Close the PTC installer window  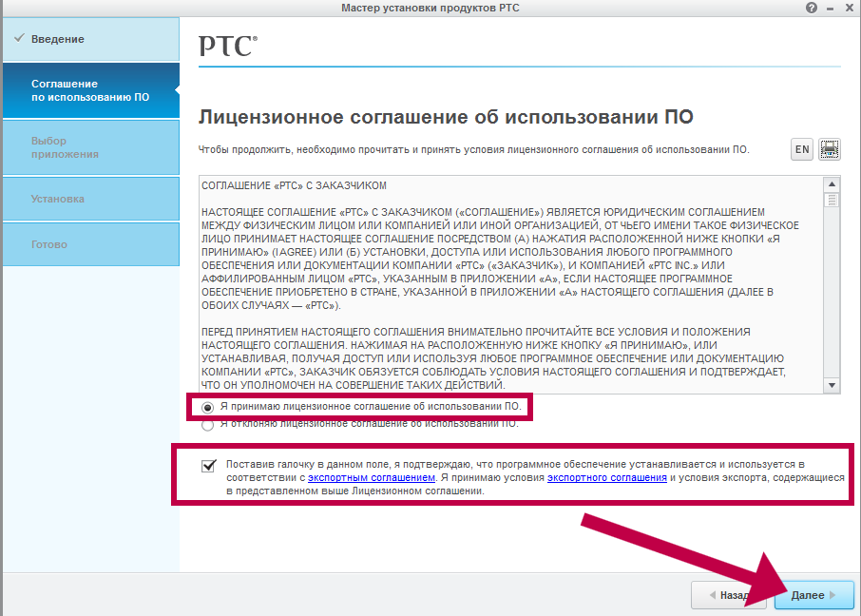click(848, 8)
